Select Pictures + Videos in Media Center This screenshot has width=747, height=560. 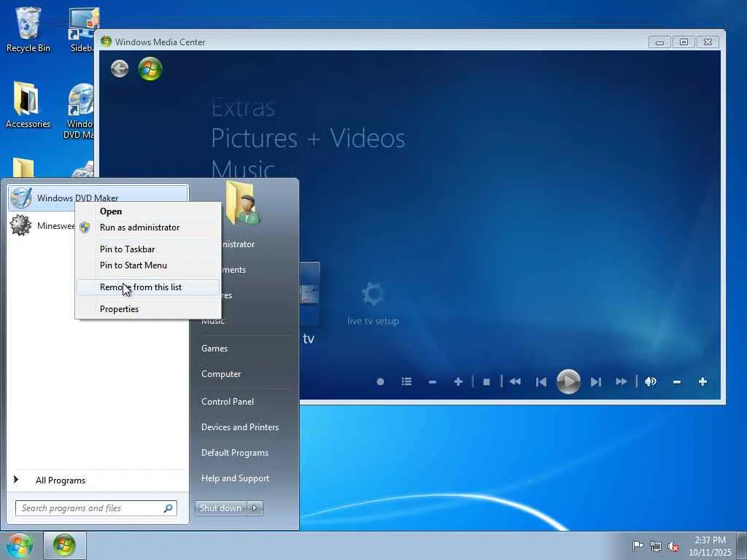[x=309, y=138]
